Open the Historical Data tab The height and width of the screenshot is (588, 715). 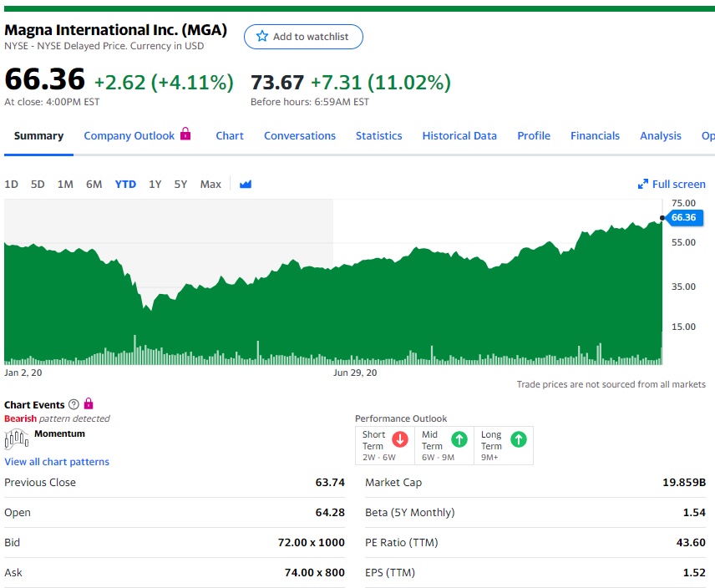point(459,136)
